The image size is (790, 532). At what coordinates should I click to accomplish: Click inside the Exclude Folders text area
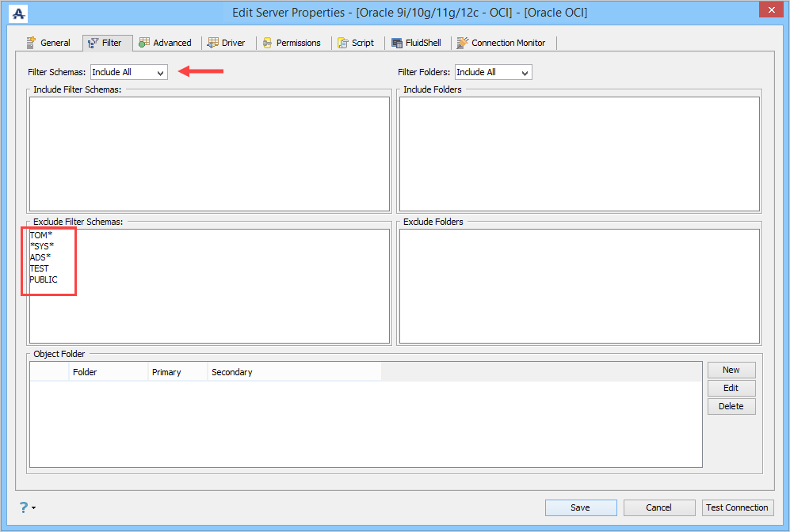(x=579, y=286)
